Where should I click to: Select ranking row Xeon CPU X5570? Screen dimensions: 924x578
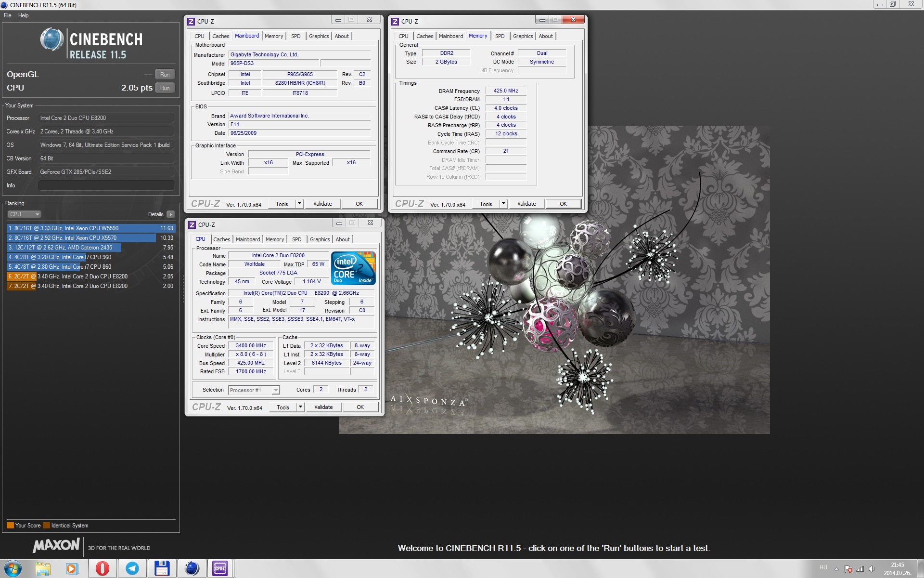tap(91, 238)
